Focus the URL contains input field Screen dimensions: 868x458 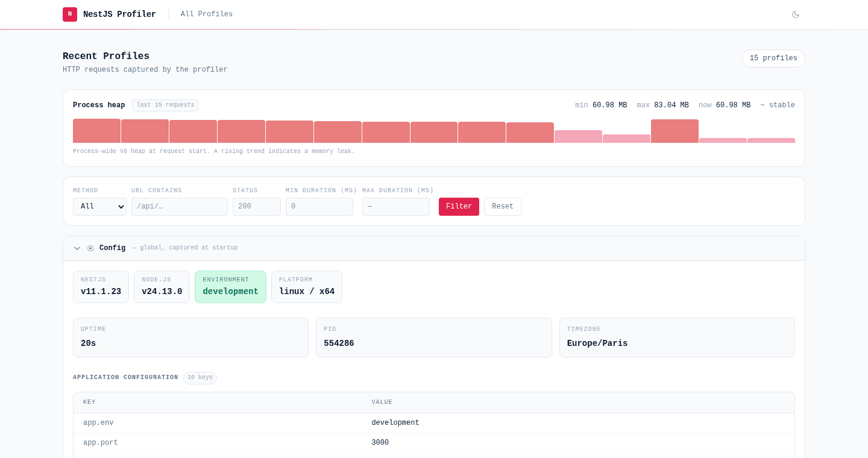(180, 207)
